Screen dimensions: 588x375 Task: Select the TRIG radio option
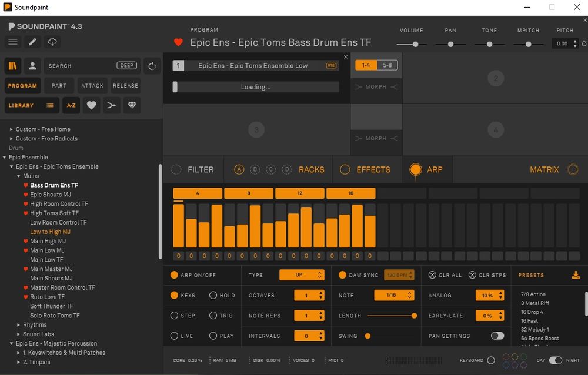pos(213,316)
